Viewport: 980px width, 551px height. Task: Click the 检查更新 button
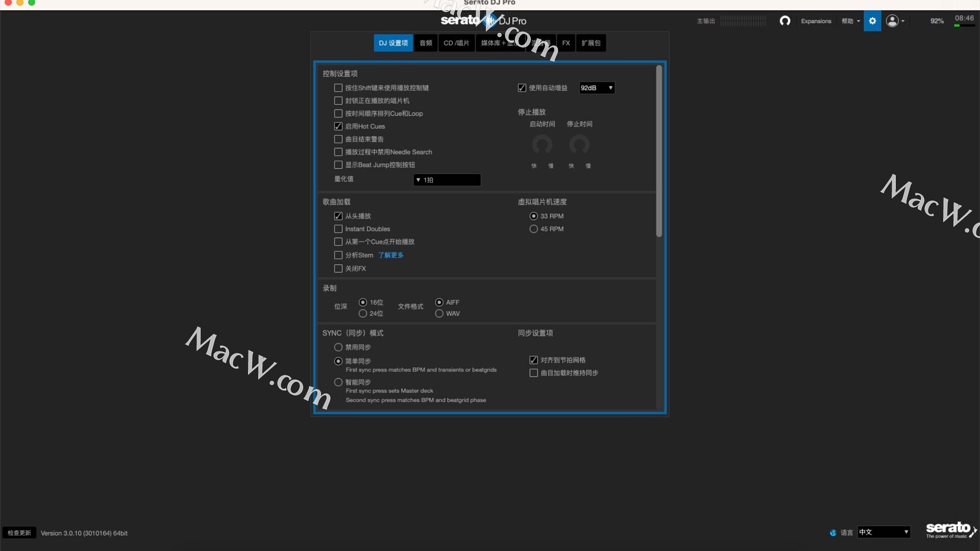[19, 533]
